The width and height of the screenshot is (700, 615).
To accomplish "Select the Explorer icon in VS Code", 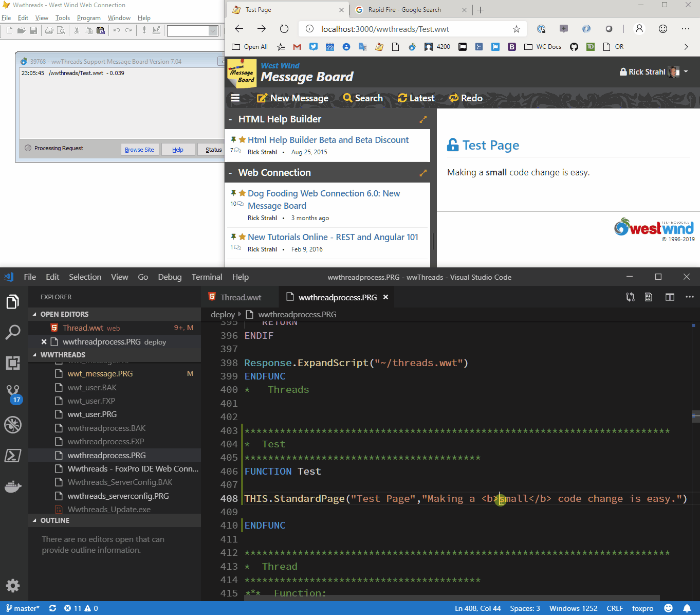I will tap(13, 302).
